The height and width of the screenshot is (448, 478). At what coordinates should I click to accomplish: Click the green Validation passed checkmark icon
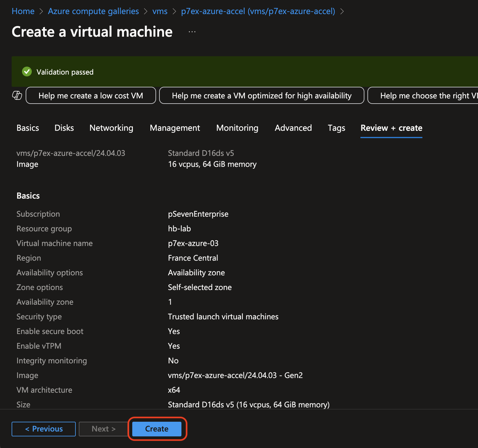point(27,72)
